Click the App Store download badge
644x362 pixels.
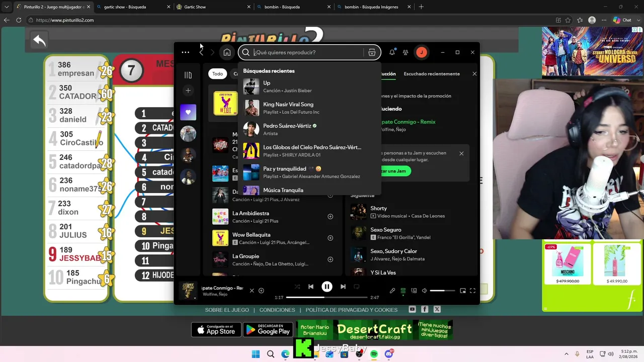click(216, 330)
